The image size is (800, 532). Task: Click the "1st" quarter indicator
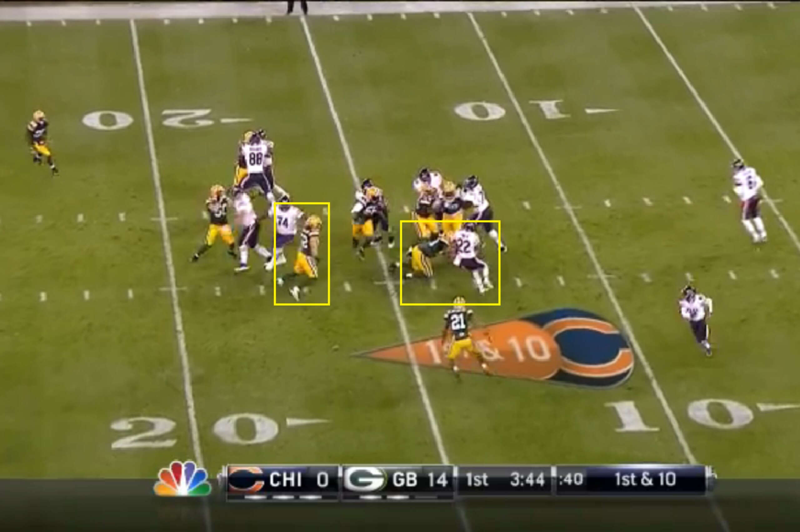(x=477, y=480)
